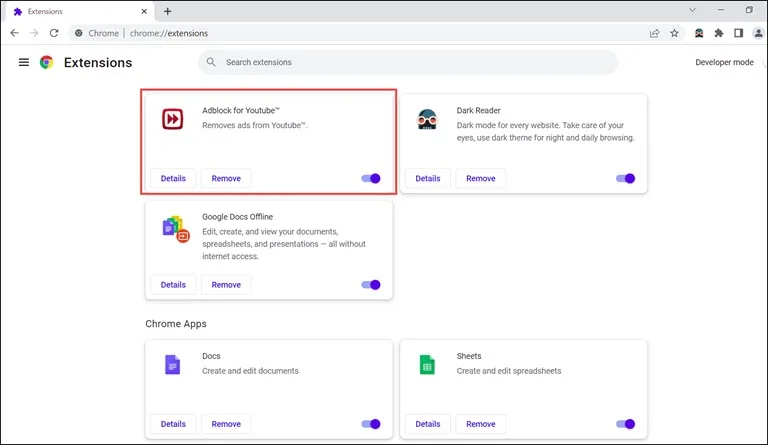Reload the extensions page
768x445 pixels.
(x=54, y=33)
